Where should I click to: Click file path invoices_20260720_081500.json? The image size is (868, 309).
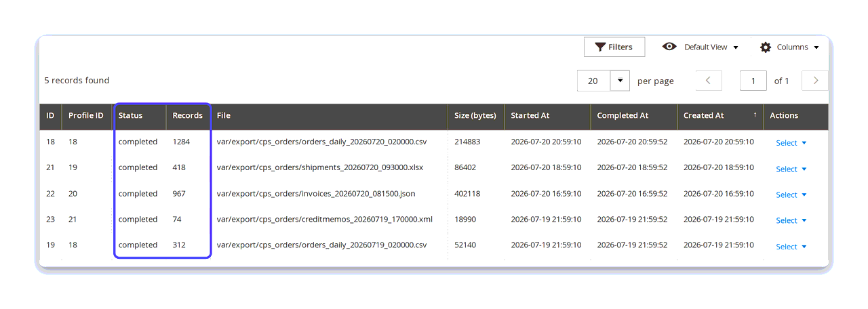pyautogui.click(x=316, y=194)
